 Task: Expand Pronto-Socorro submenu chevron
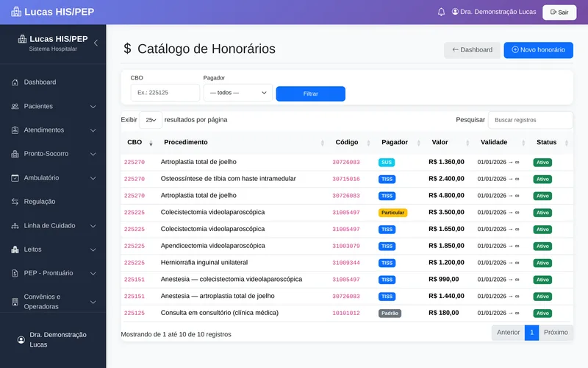pyautogui.click(x=93, y=154)
